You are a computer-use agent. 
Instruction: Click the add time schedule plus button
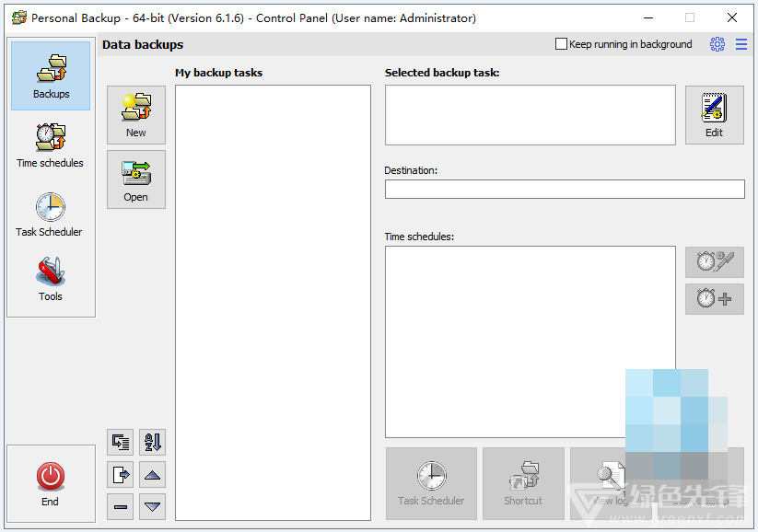714,299
